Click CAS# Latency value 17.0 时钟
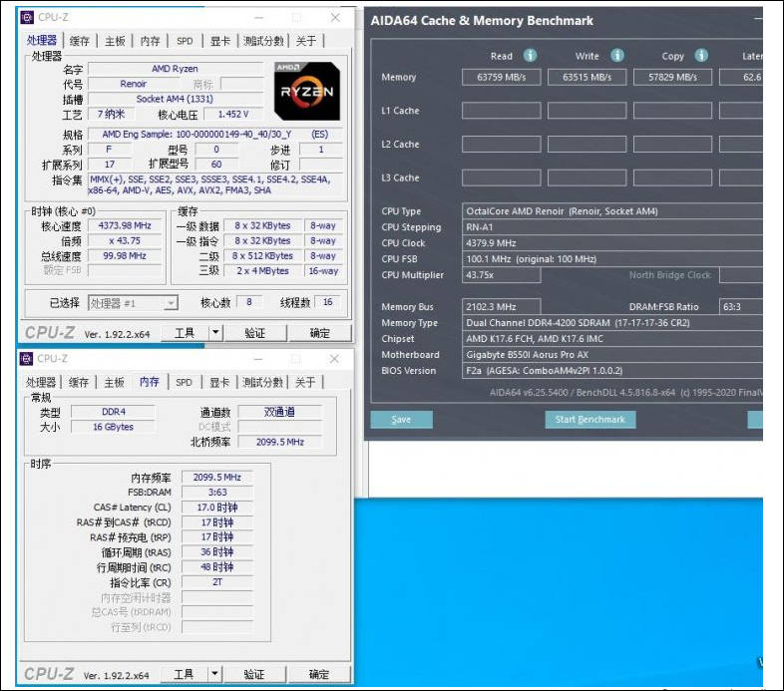 217,507
